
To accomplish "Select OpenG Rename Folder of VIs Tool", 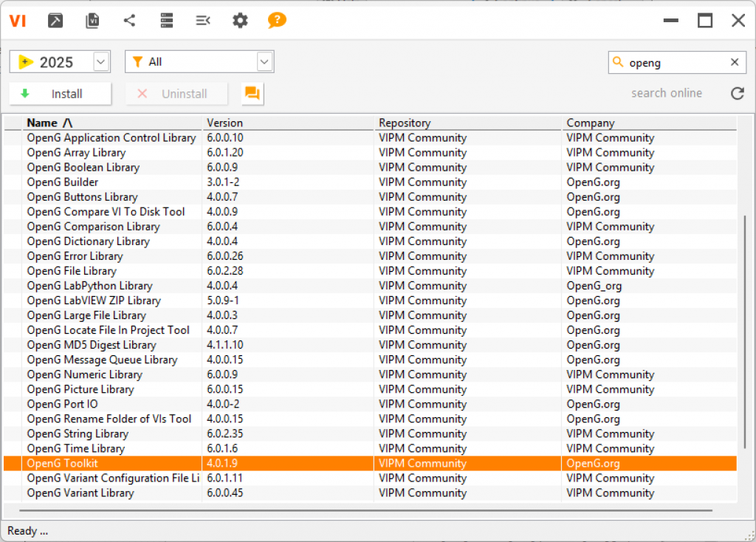I will 371,419.
